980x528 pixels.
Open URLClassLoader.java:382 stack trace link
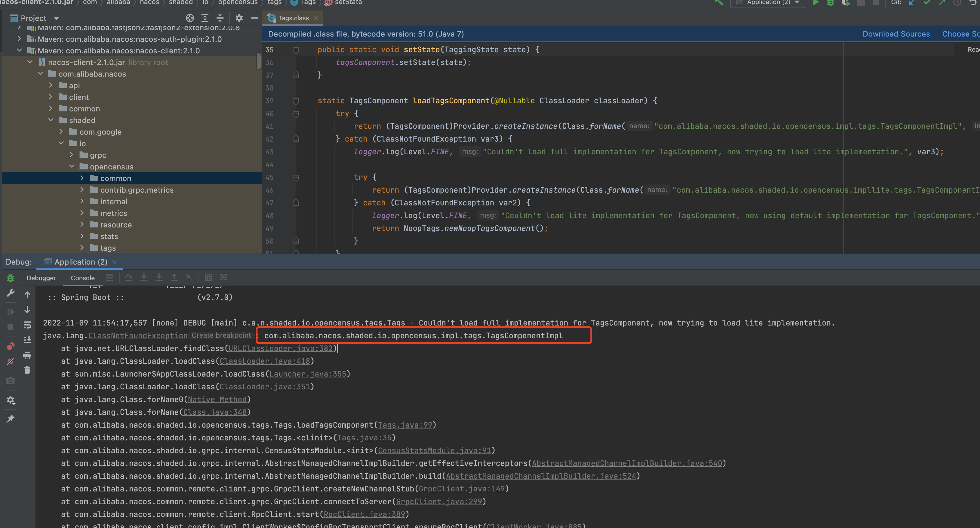click(x=280, y=348)
